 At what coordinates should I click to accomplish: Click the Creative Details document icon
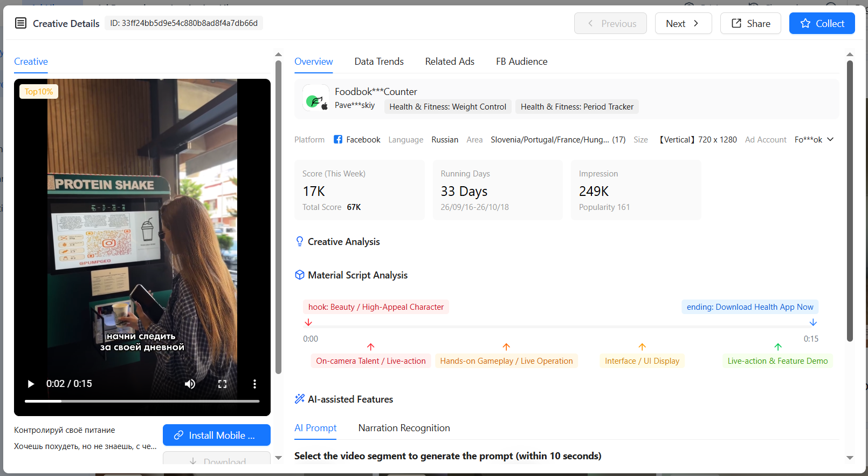20,23
